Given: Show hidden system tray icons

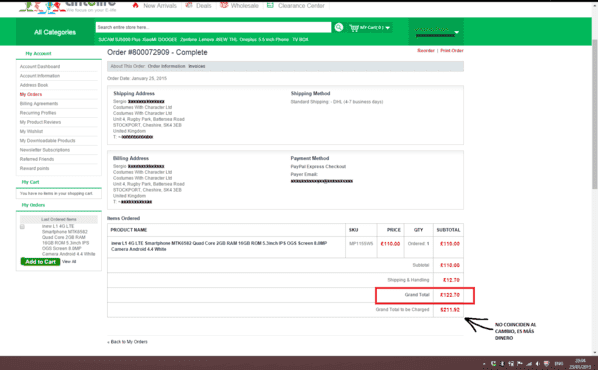Looking at the screenshot, I should pos(484,364).
